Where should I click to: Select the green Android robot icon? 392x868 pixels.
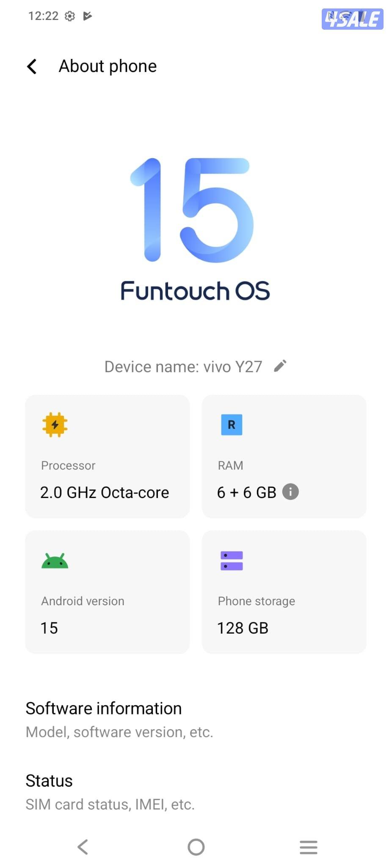click(x=55, y=559)
